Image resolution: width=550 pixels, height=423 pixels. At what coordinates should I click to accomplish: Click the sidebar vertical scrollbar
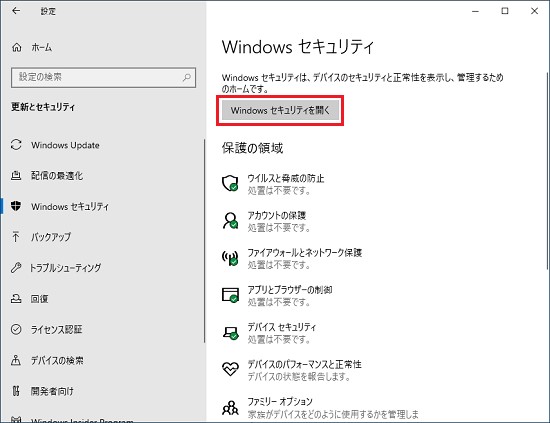(x=204, y=241)
